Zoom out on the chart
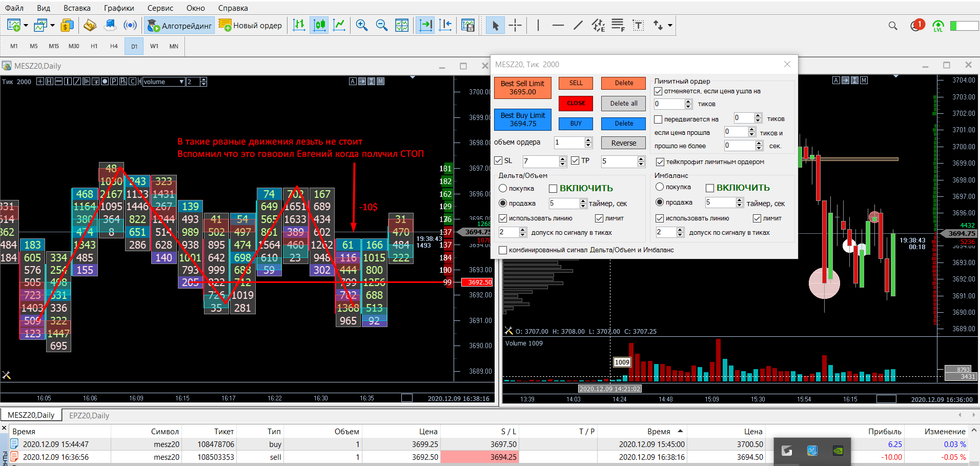The image size is (980, 466). (381, 25)
